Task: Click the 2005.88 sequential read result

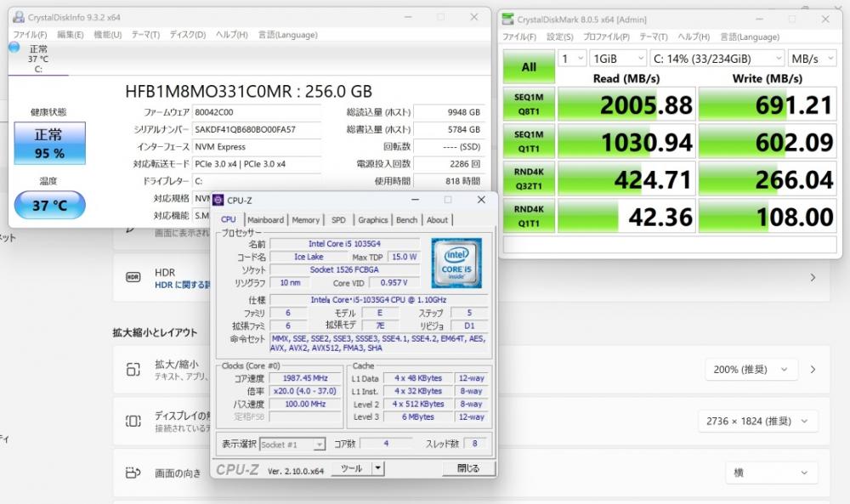Action: pyautogui.click(x=626, y=104)
